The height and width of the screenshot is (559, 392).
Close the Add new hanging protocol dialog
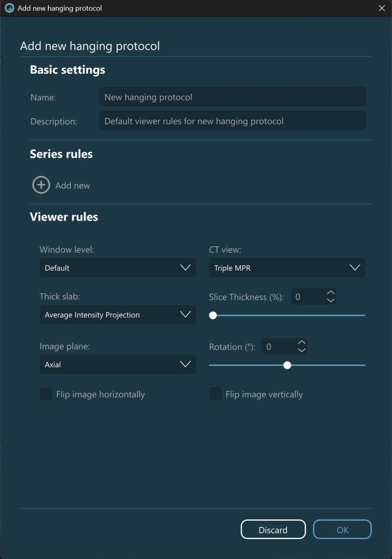point(382,8)
